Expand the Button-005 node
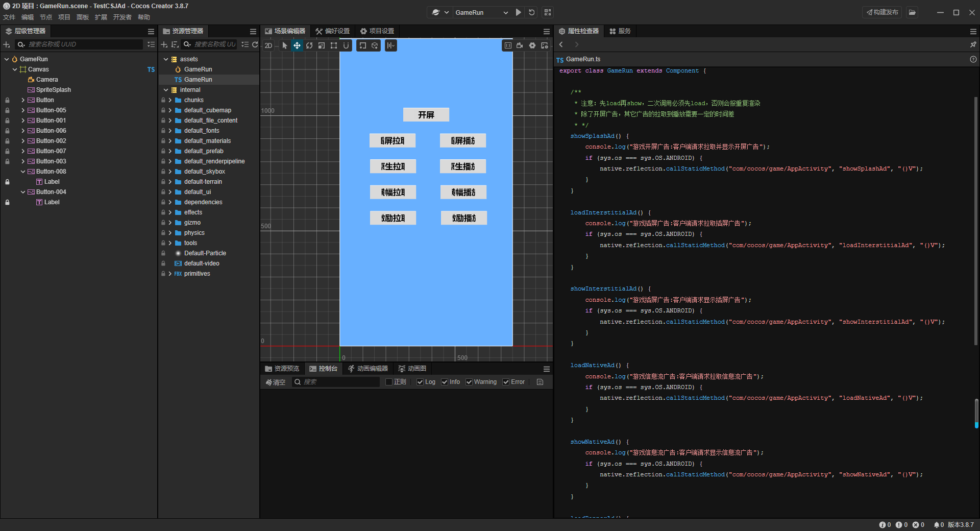 (23, 110)
